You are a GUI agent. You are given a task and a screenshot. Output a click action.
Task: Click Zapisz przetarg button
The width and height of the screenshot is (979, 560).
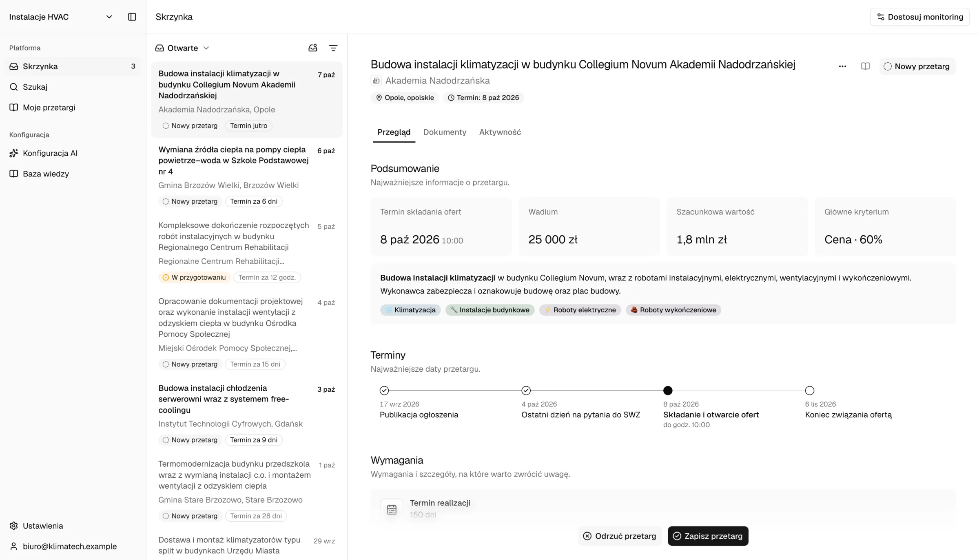708,536
